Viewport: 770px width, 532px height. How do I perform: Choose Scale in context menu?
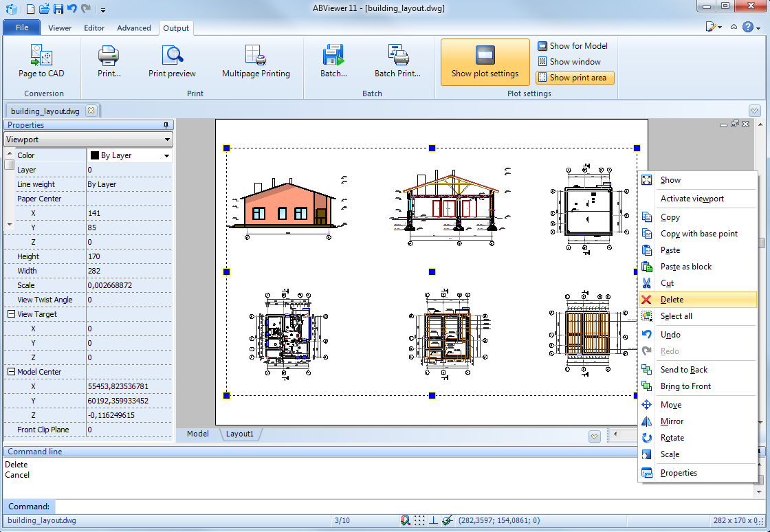point(697,454)
